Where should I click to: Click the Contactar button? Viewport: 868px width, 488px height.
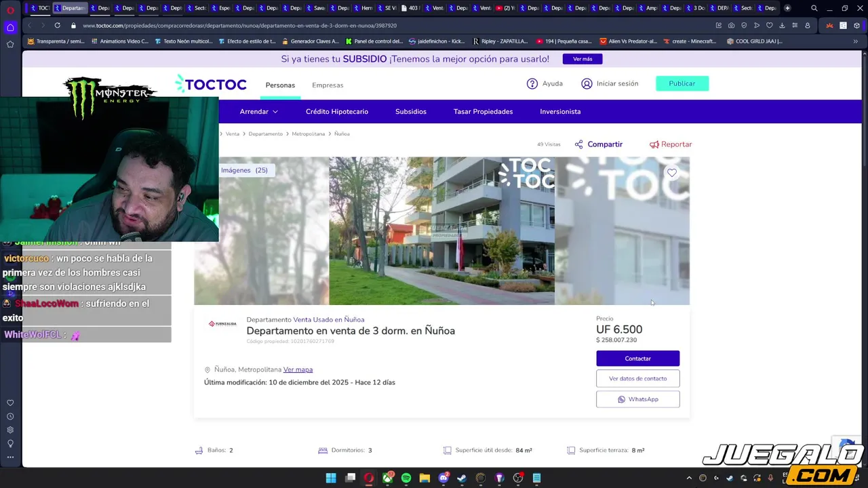pos(637,359)
